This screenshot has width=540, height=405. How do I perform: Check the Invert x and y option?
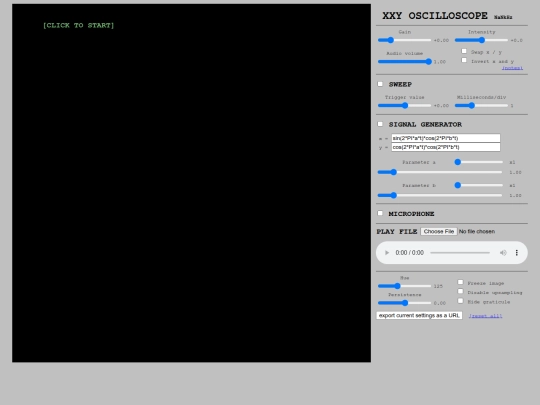[464, 60]
